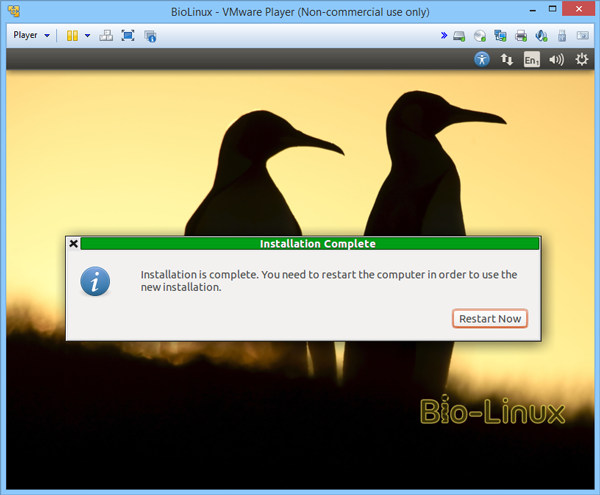Screen dimensions: 600x495
Task: Maximize the VMware Player window
Action: click(x=552, y=9)
